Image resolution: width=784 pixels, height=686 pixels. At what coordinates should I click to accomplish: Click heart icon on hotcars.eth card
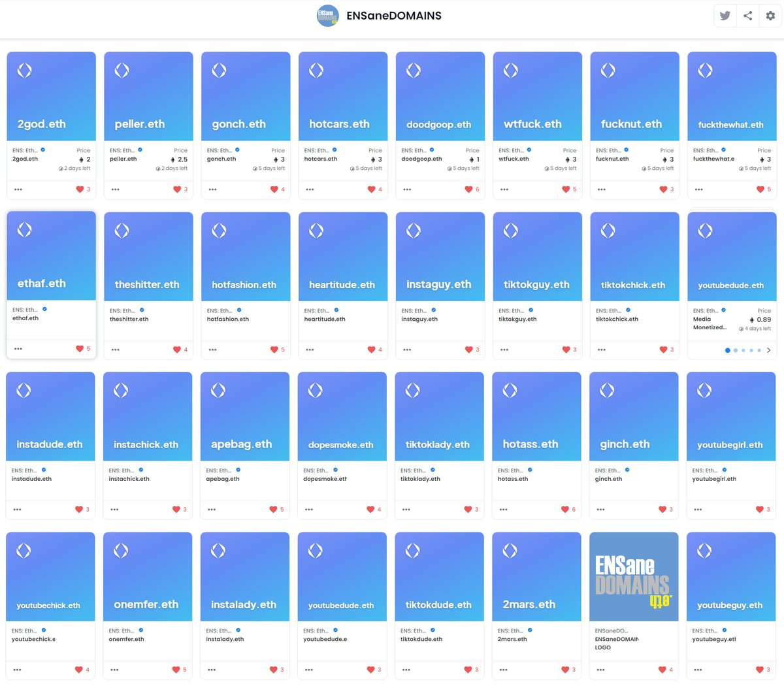point(371,189)
